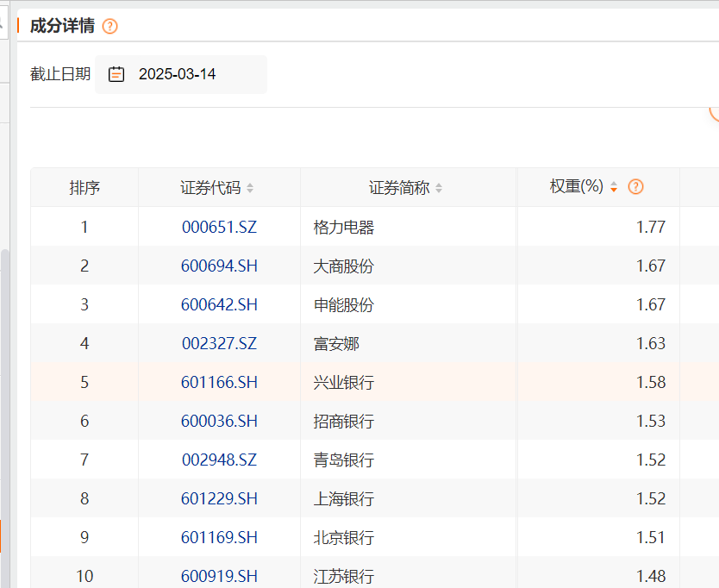Viewport: 719px width, 588px height.
Task: Click weight value 1.48 for 江苏银行
Action: (651, 576)
